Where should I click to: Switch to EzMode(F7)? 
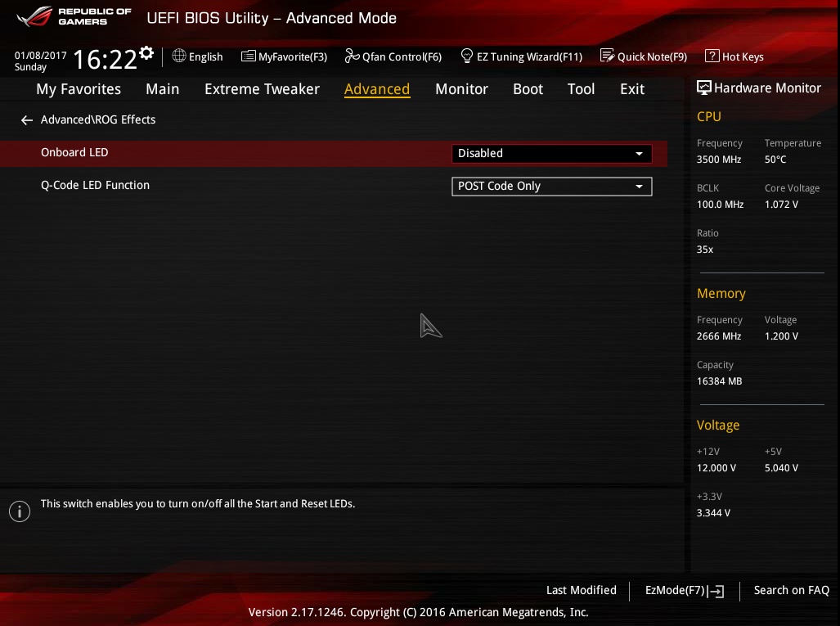click(x=685, y=591)
